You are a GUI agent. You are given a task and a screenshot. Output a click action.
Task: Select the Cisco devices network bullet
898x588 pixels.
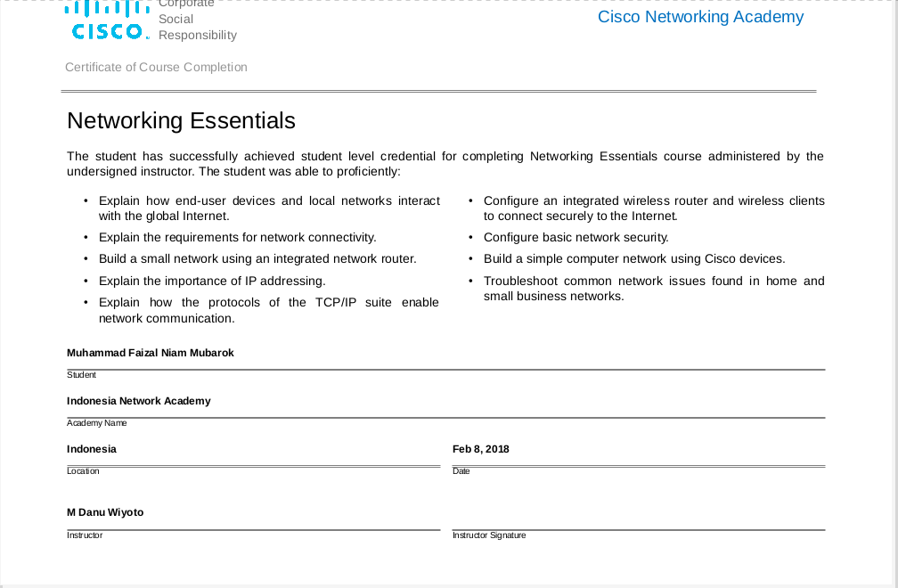(633, 258)
